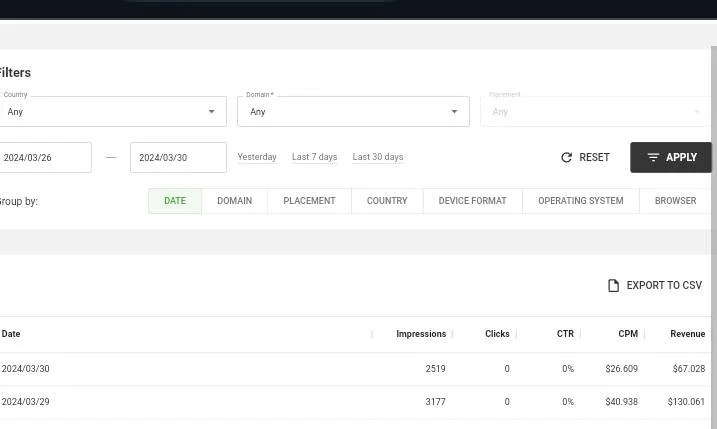The height and width of the screenshot is (429, 717).
Task: Click the APPLY button
Action: (671, 157)
